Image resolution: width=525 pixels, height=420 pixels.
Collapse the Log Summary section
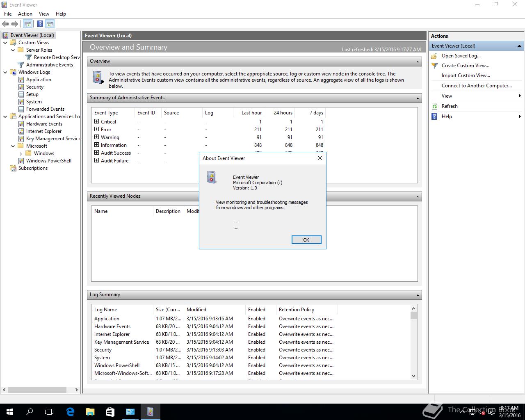pyautogui.click(x=418, y=295)
